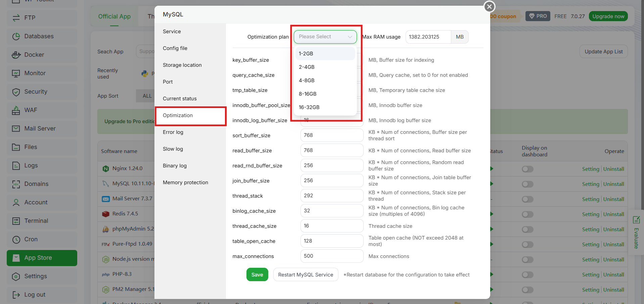Click the Update App List button
Viewport: 644px width, 304px height.
click(x=603, y=51)
